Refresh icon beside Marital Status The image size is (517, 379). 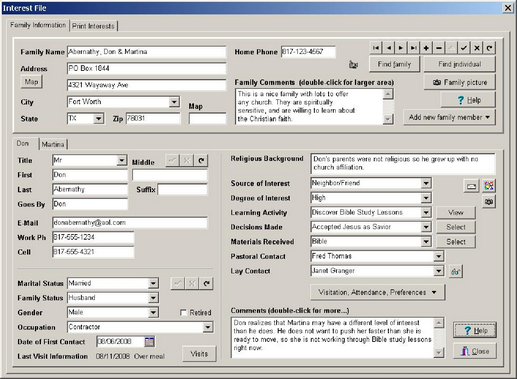pyautogui.click(x=207, y=284)
